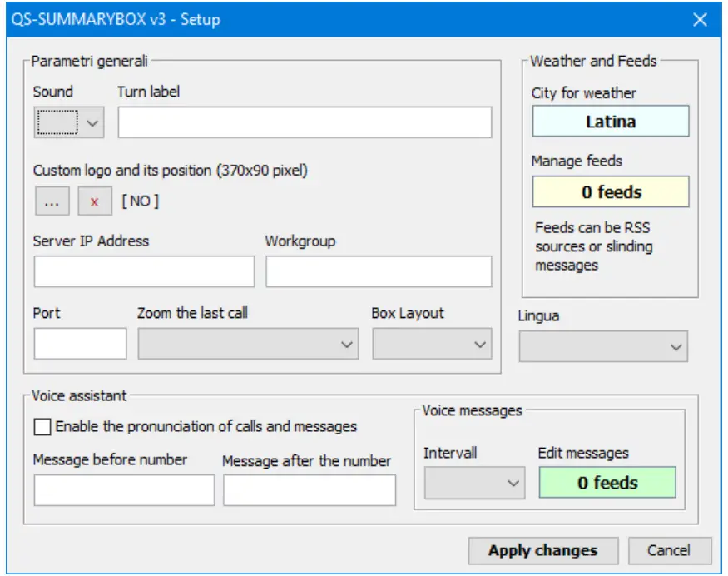Click into the Server IP Address field
Viewport: 728px width, 576px height.
point(144,272)
